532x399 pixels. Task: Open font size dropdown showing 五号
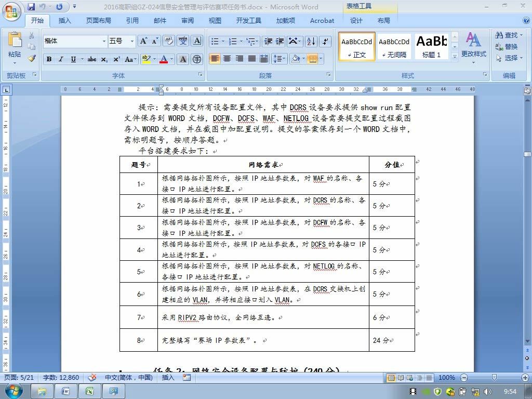pos(132,41)
